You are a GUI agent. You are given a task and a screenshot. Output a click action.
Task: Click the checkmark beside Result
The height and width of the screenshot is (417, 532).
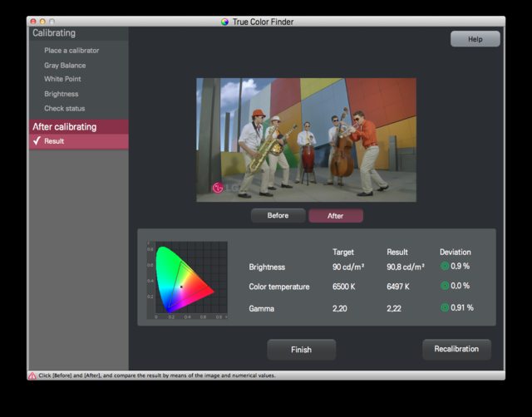37,141
